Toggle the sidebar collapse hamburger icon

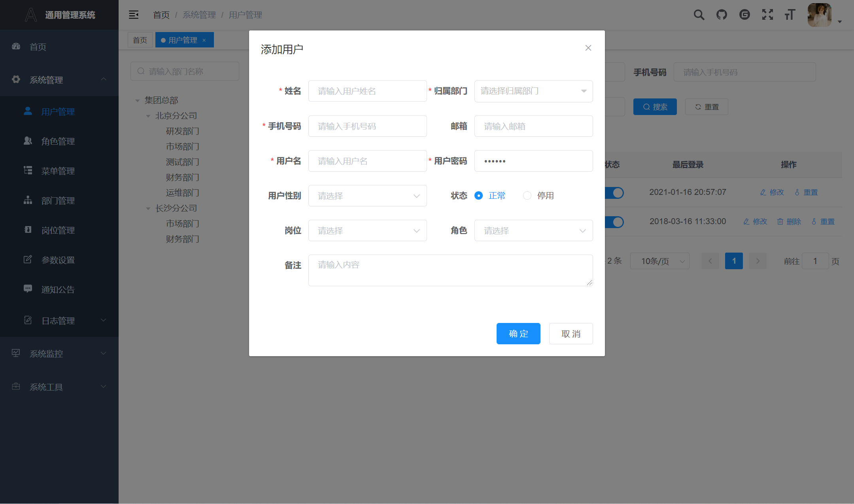pos(134,15)
